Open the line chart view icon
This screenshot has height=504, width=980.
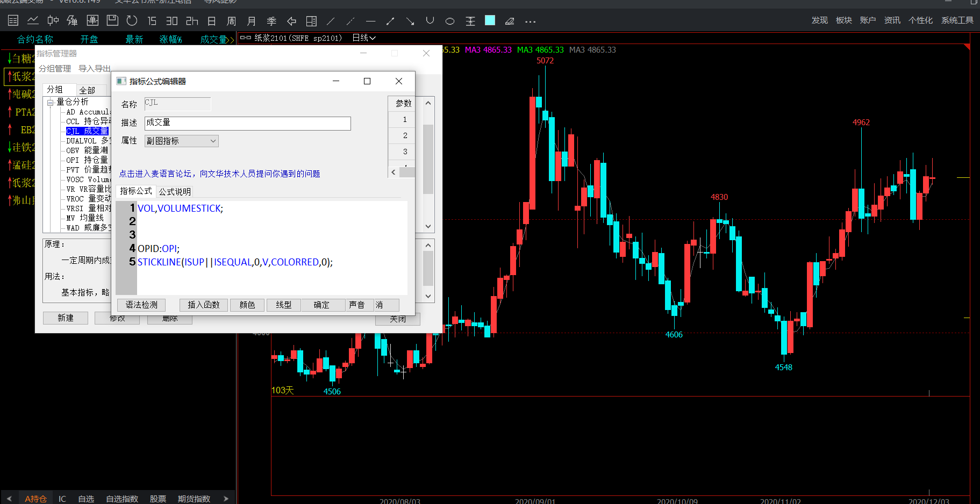(33, 21)
